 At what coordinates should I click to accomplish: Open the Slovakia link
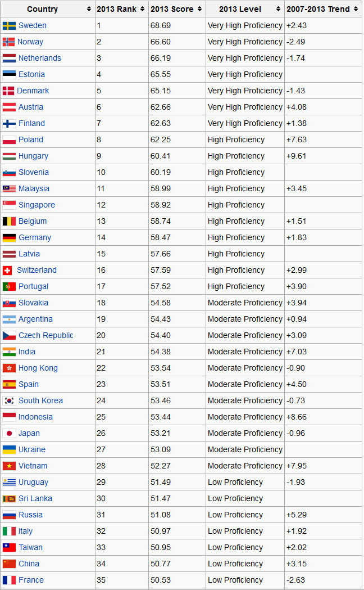pyautogui.click(x=33, y=303)
